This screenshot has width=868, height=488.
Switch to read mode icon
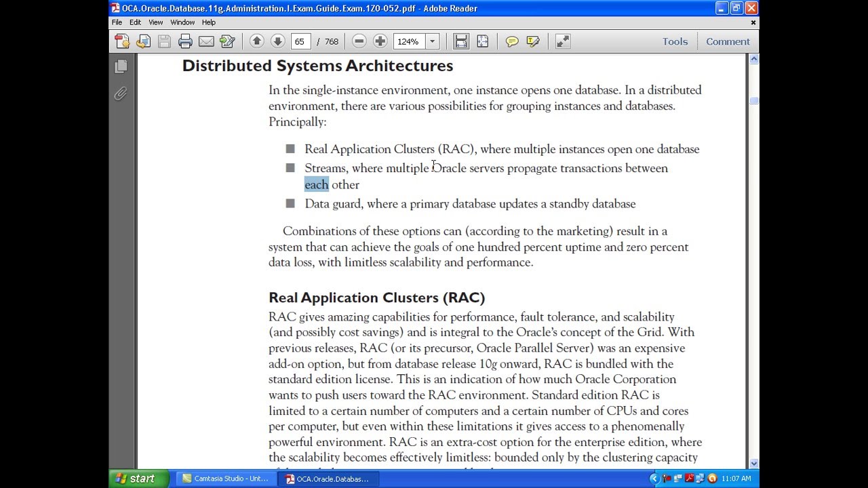pyautogui.click(x=563, y=41)
